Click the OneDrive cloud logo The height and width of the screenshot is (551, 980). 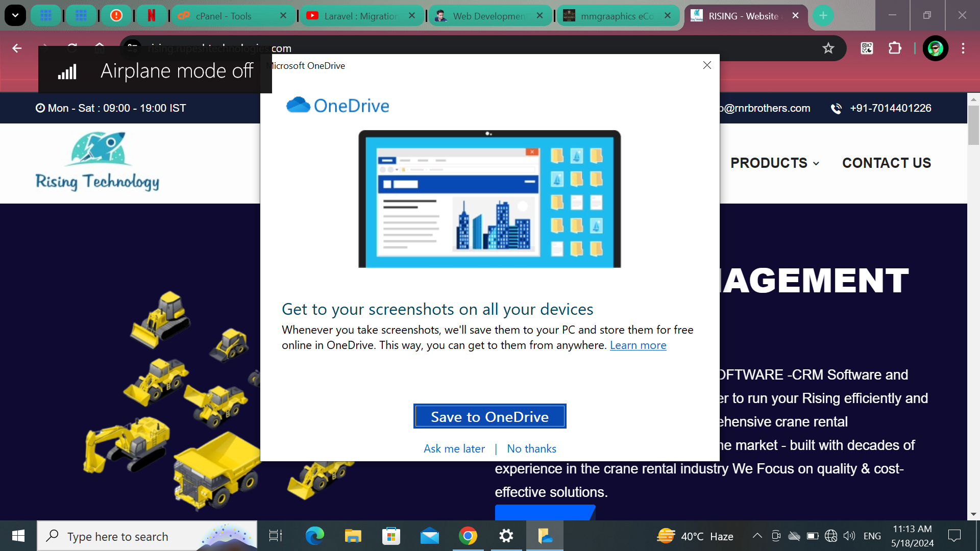tap(298, 105)
